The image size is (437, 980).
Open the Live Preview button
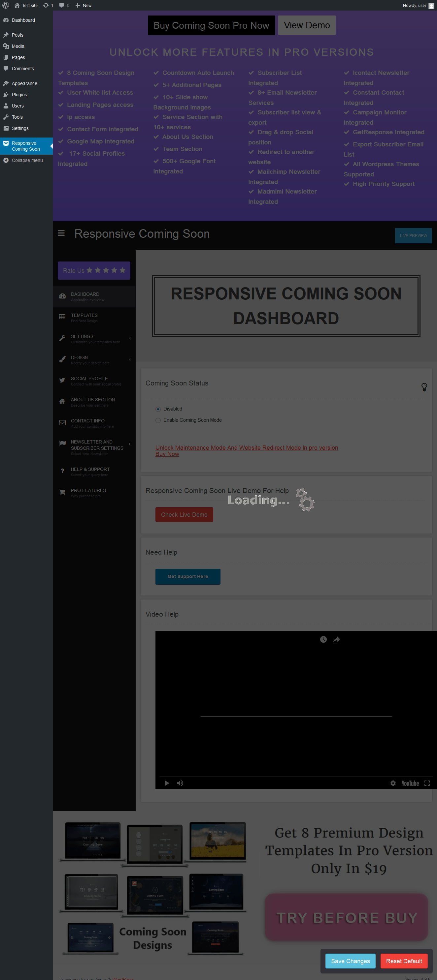tap(413, 235)
